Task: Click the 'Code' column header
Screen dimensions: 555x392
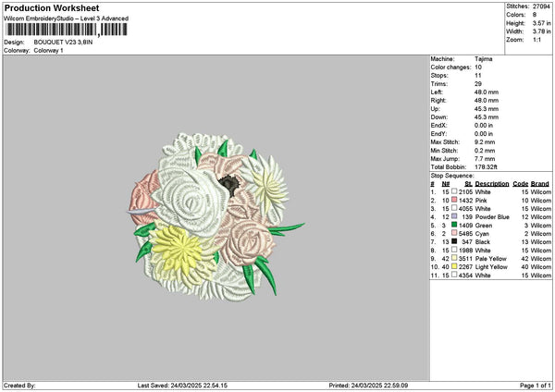Action: click(x=520, y=184)
